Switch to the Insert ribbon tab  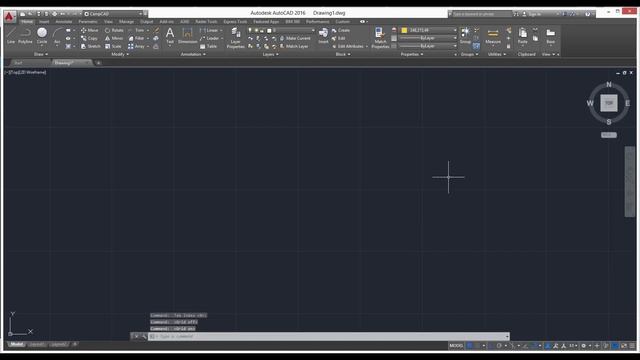44,22
